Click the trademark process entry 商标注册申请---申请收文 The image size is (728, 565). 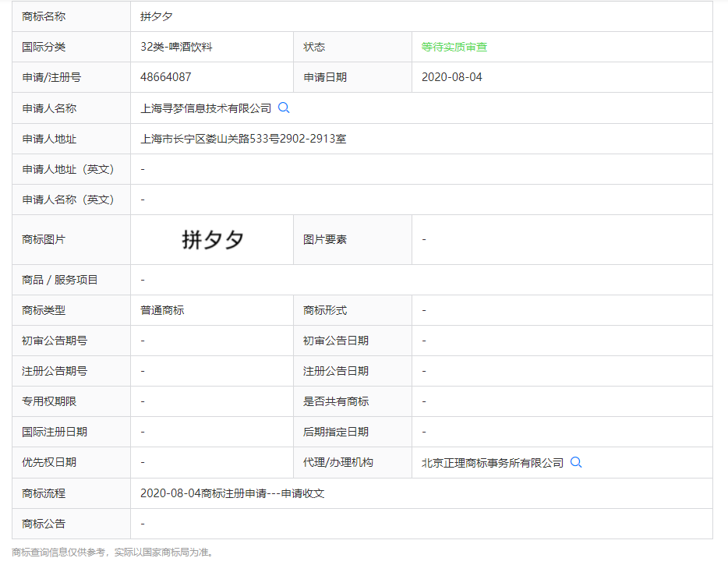point(231,493)
